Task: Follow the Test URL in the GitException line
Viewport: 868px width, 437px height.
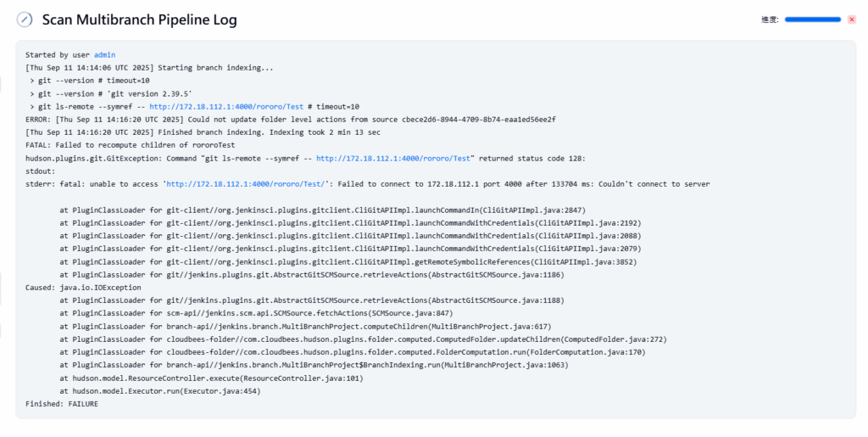Action: pos(395,158)
